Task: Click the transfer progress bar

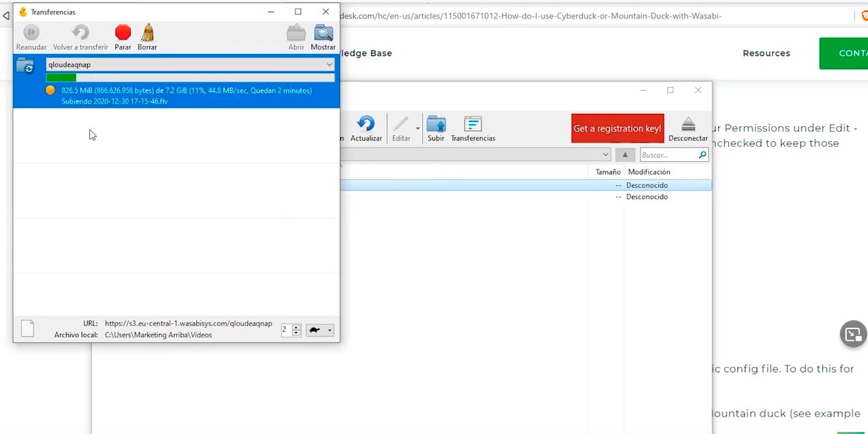Action: (x=191, y=77)
